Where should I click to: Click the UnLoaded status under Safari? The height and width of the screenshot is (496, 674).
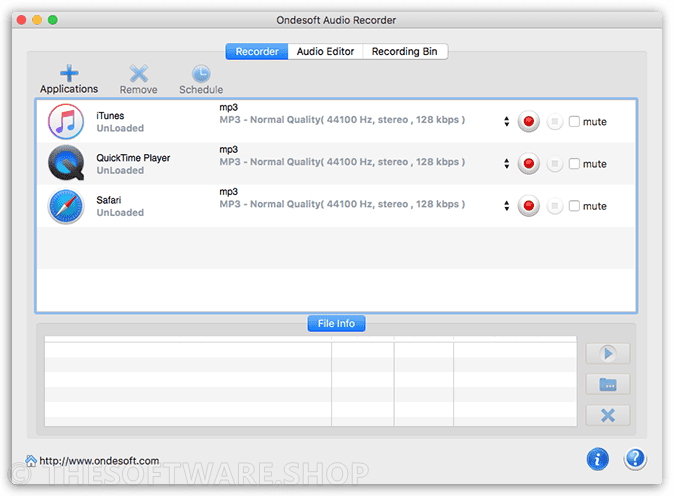120,212
